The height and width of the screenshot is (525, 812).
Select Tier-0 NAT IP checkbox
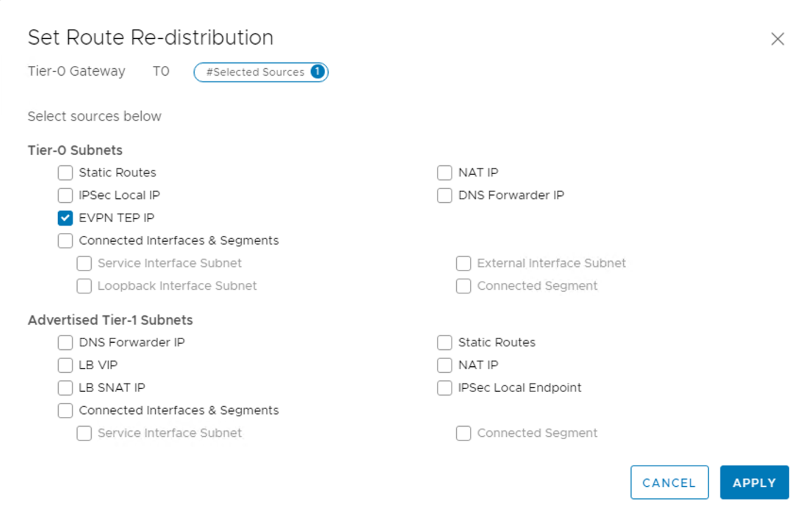(x=445, y=173)
